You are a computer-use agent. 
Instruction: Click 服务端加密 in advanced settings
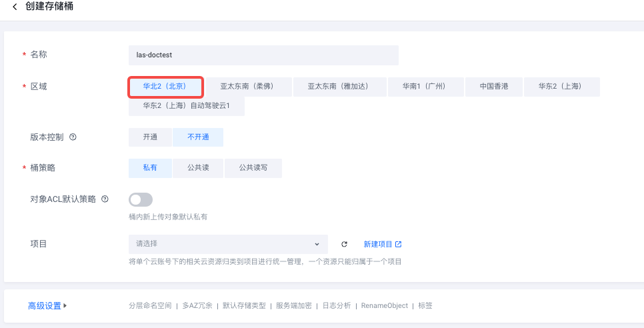(293, 306)
